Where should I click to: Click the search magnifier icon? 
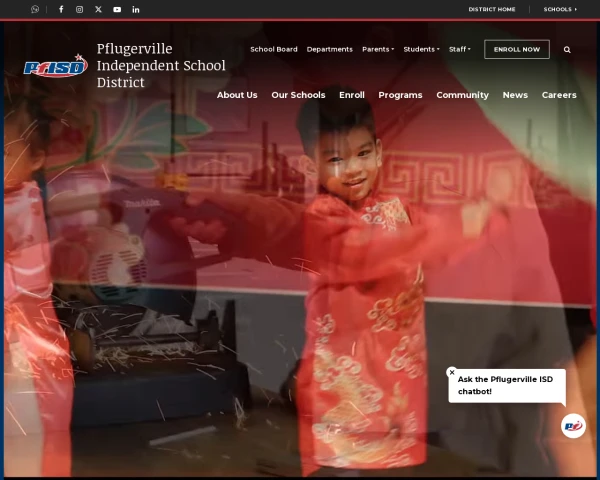tap(567, 49)
